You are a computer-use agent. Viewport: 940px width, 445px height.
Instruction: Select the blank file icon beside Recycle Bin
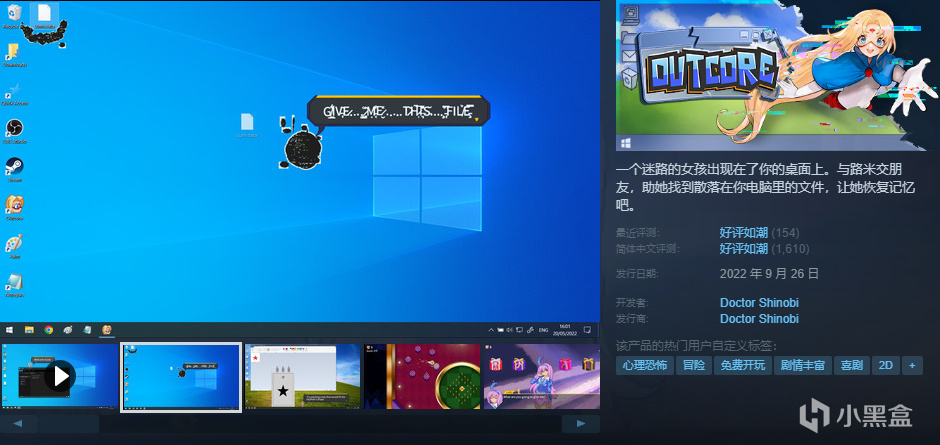[x=44, y=15]
